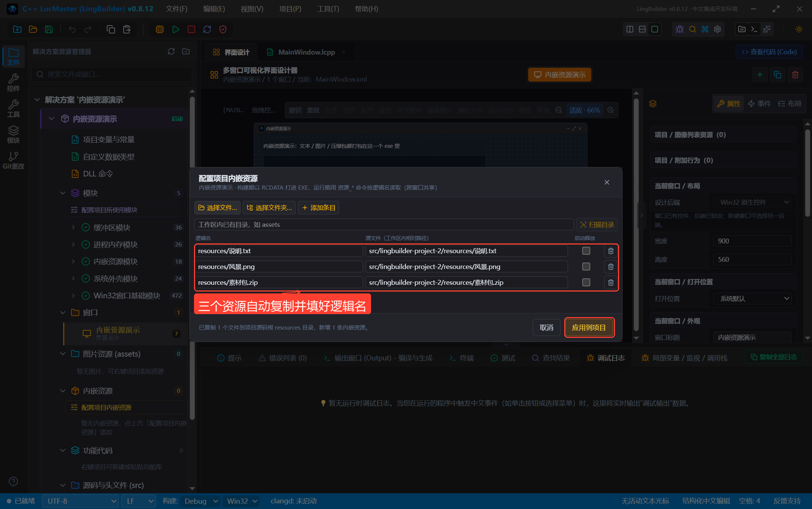Open the 工具(T) menu

[328, 9]
